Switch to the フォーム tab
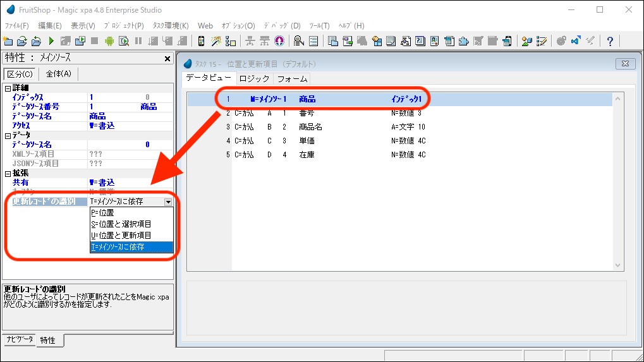The width and height of the screenshot is (644, 362). pyautogui.click(x=292, y=79)
